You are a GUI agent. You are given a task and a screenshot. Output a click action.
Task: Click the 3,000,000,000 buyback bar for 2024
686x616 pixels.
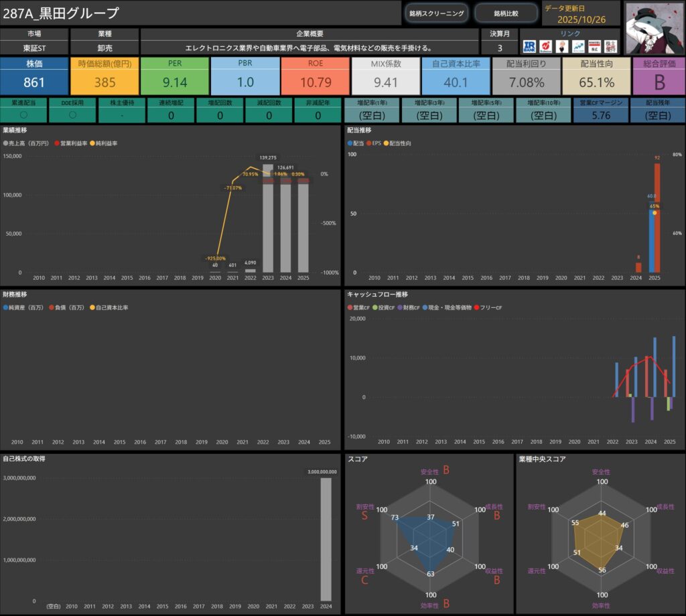(326, 539)
